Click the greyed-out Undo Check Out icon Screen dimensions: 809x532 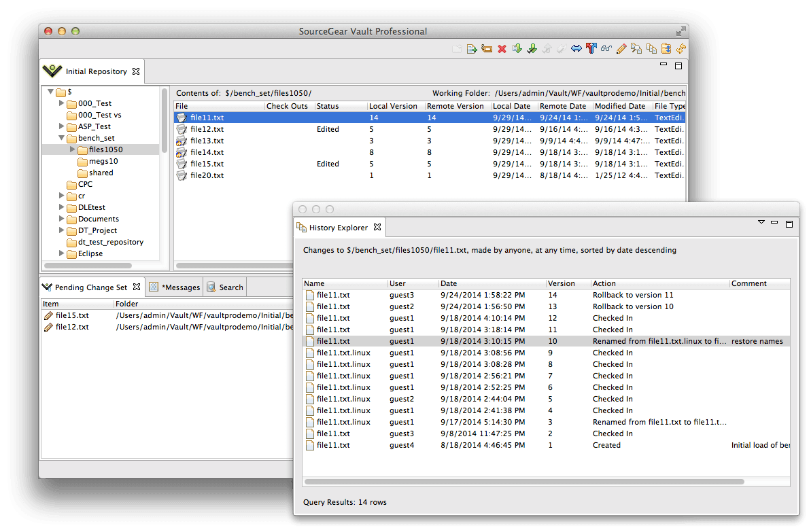(562, 48)
